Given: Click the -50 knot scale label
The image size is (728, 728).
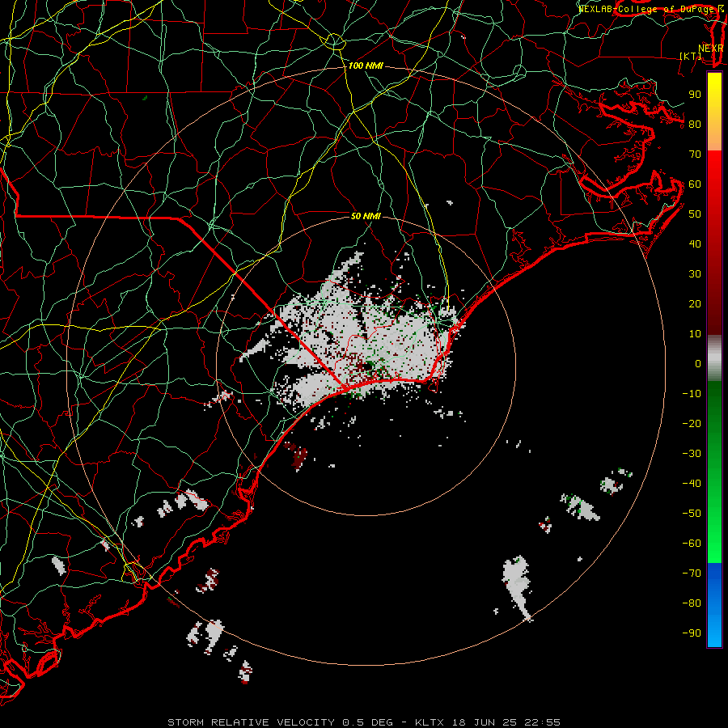Looking at the screenshot, I should pos(692,514).
